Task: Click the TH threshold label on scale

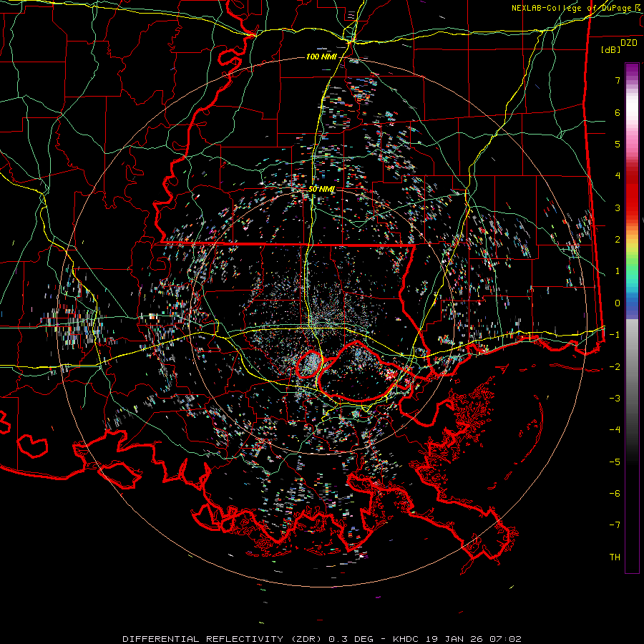Action: (615, 557)
